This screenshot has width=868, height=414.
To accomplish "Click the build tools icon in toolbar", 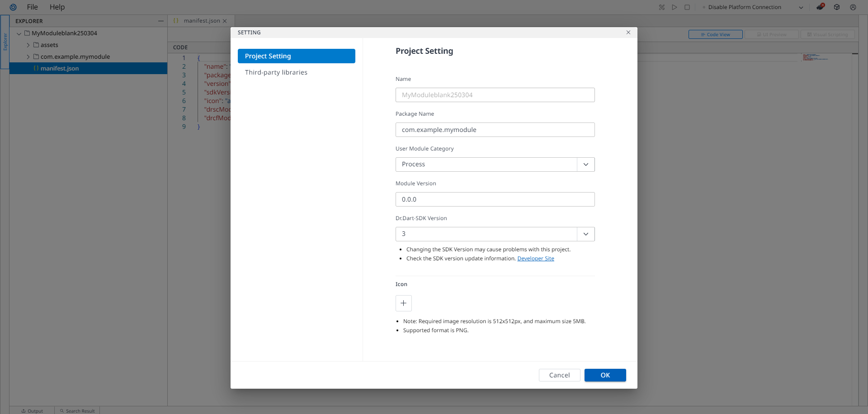I will pyautogui.click(x=661, y=7).
